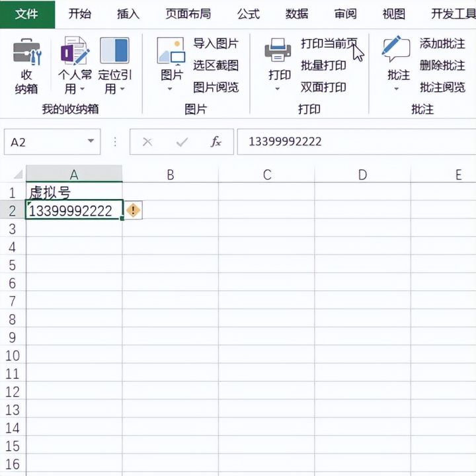Click the formula bar options dots handle
Screen dimensions: 476x476
click(115, 141)
